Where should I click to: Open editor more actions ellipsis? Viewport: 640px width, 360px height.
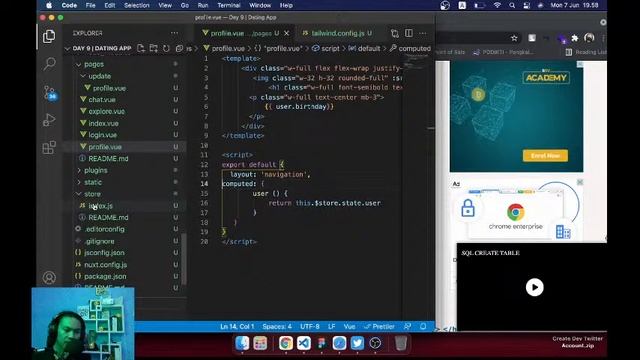[x=423, y=33]
